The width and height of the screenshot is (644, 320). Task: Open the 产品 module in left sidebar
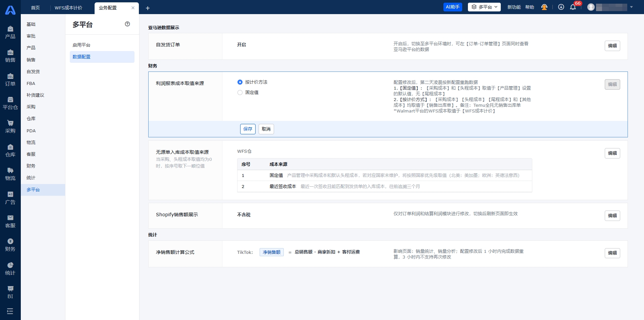point(10,32)
